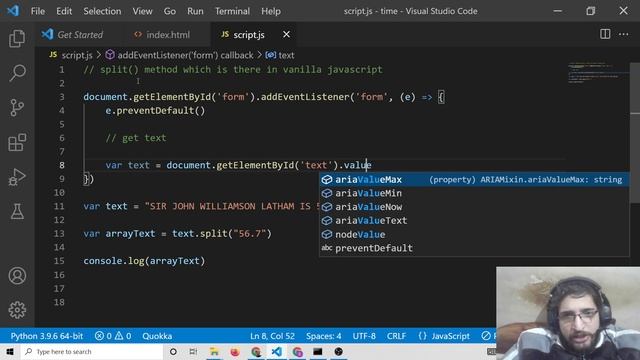640x360 pixels.
Task: Select ariaValueText suggestion
Action: click(x=473, y=220)
